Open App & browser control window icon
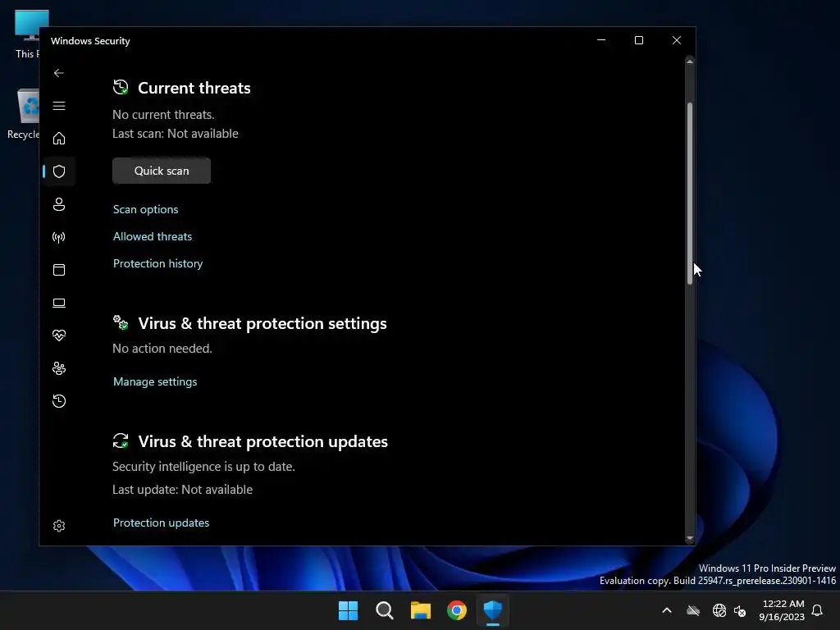Viewport: 840px width, 630px height. pos(59,270)
